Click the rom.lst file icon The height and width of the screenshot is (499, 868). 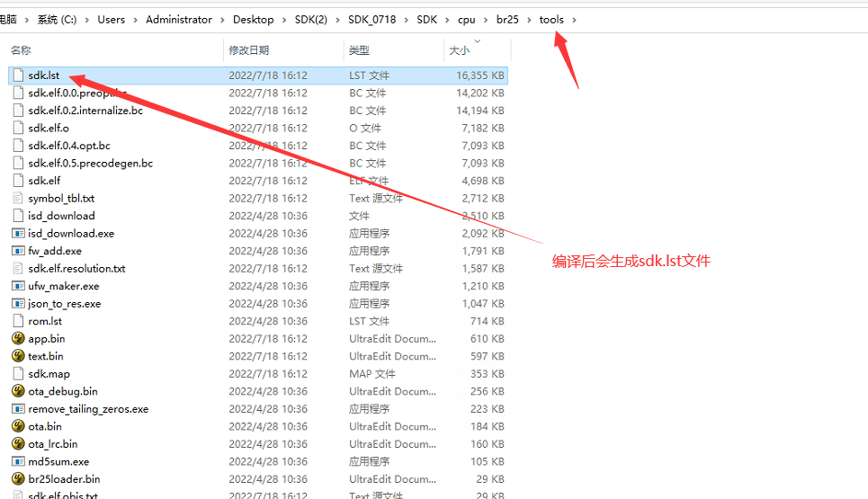point(18,321)
